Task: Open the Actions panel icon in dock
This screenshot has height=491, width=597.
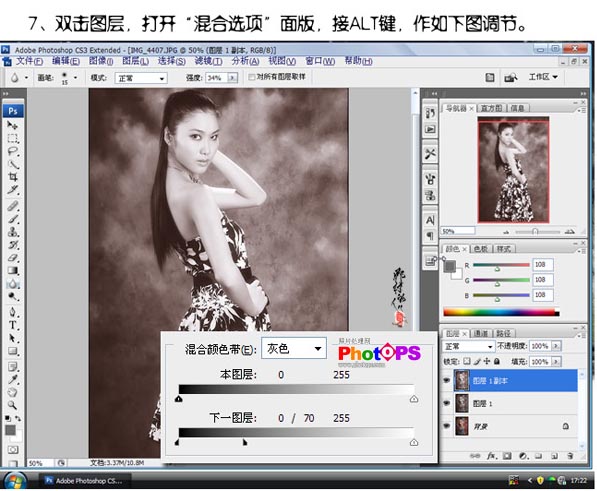Action: pos(430,129)
